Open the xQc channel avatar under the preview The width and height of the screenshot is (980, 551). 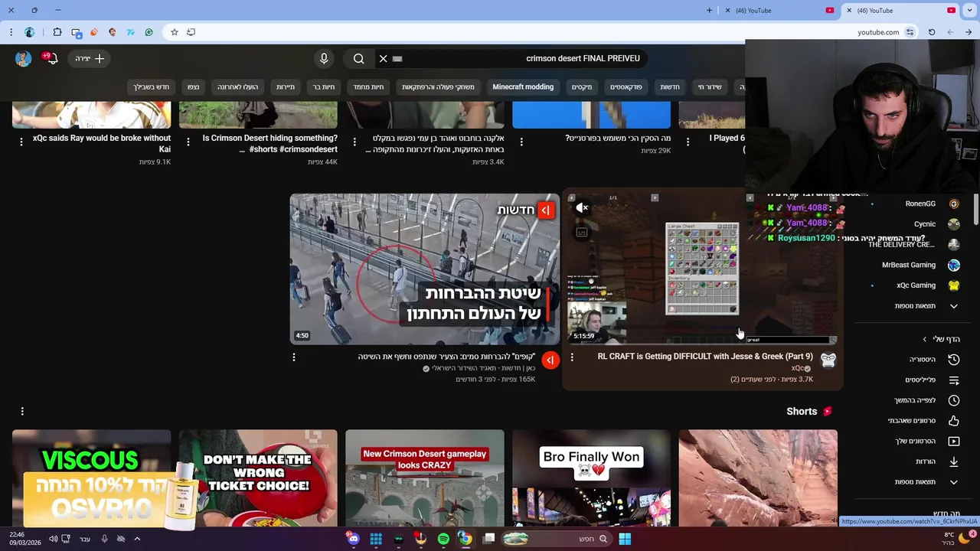[x=828, y=360]
